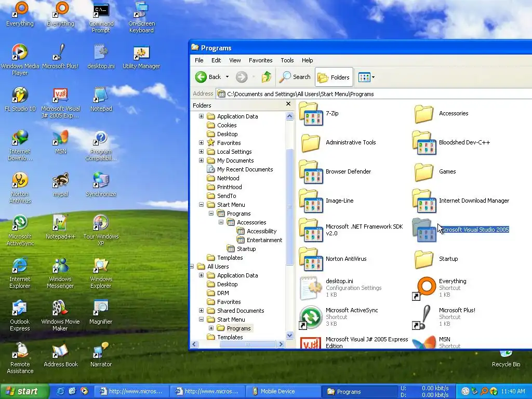Open the Tools menu
This screenshot has height=399, width=532.
(287, 60)
